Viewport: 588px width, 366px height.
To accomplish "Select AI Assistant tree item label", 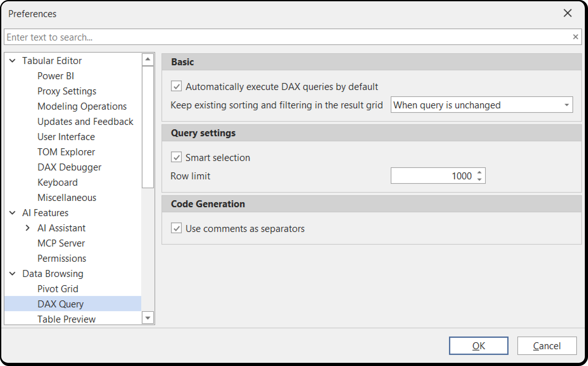I will [61, 228].
